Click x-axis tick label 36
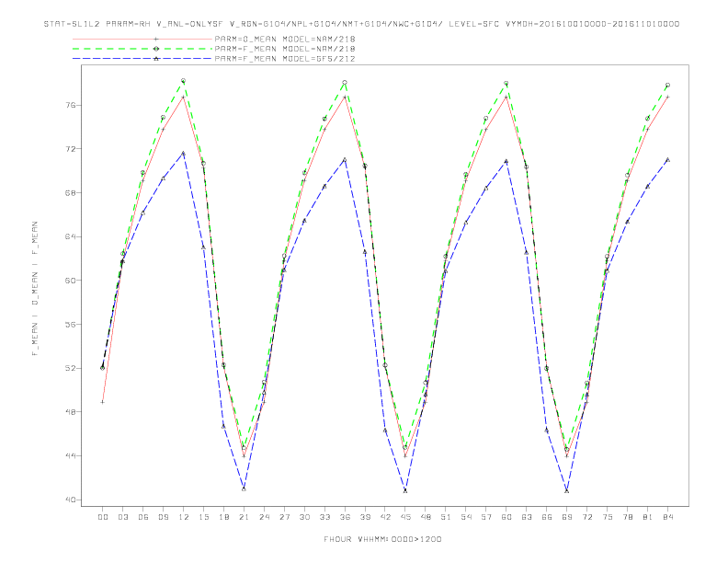 coord(345,517)
